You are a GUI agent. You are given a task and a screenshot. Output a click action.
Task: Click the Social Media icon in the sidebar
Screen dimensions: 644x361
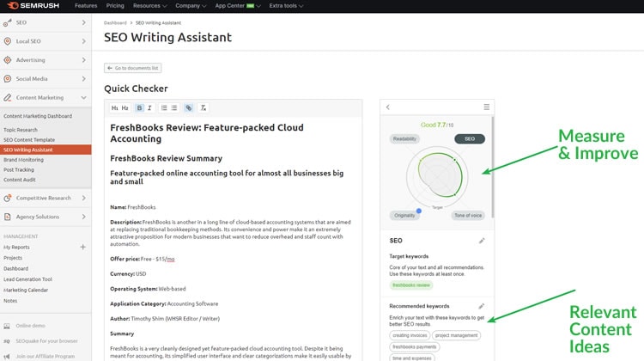[x=8, y=78]
